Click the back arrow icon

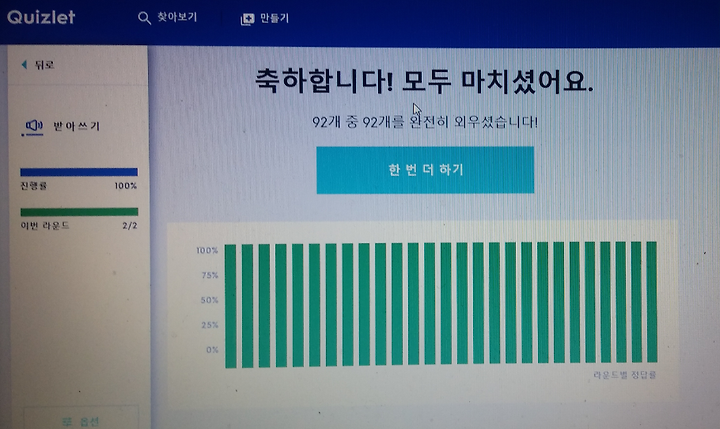24,65
